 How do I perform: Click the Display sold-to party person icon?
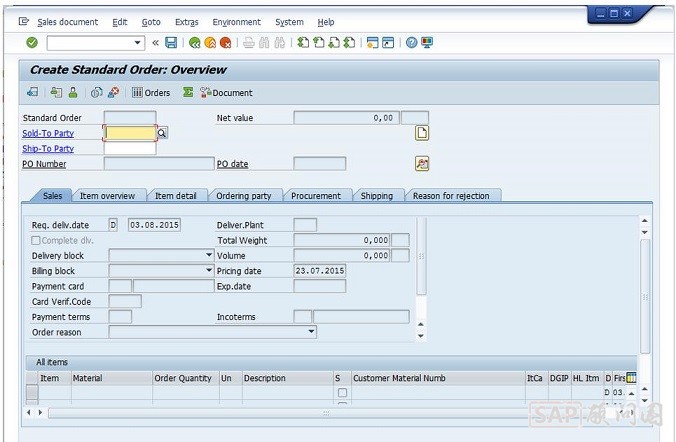[x=73, y=92]
